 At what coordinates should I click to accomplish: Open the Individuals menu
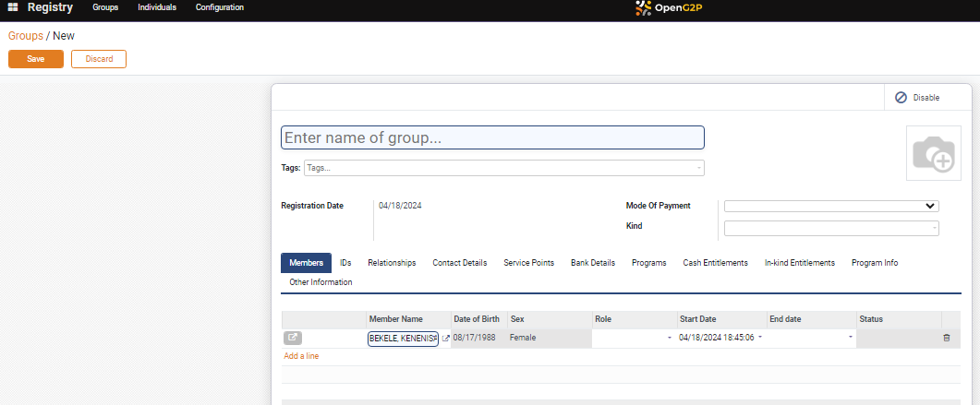[x=157, y=7]
